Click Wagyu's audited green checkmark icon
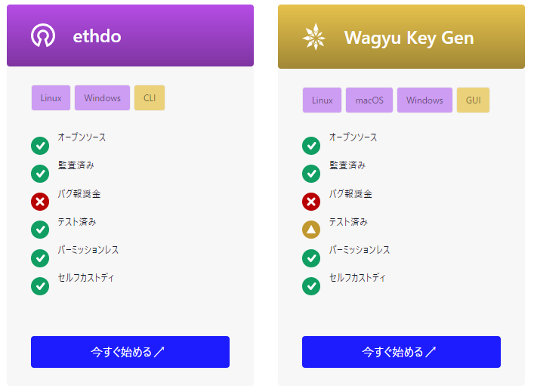Image resolution: width=534 pixels, height=392 pixels. [311, 174]
